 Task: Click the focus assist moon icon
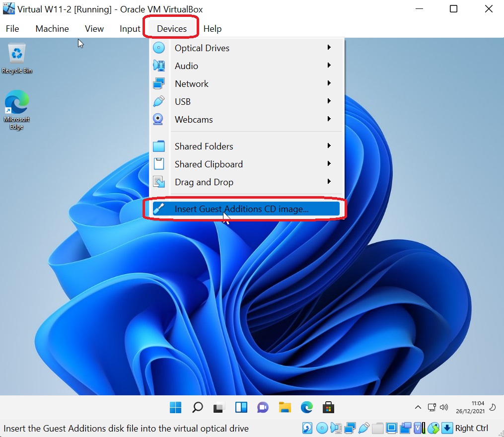coord(492,407)
